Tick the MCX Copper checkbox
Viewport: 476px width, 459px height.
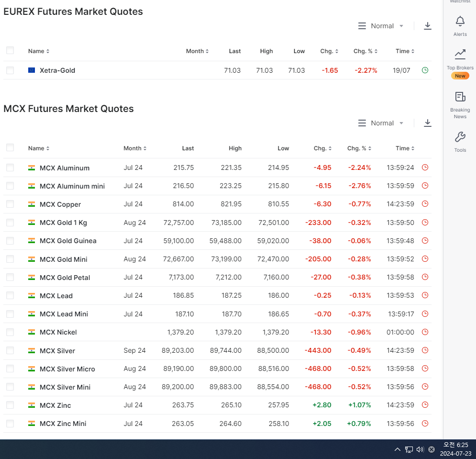10,204
